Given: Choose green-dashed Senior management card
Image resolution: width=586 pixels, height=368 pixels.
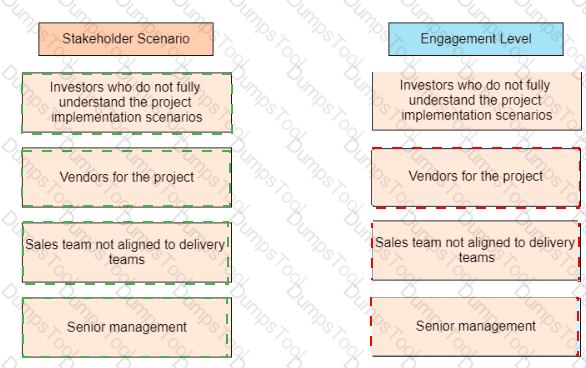Looking at the screenshot, I should click(126, 327).
